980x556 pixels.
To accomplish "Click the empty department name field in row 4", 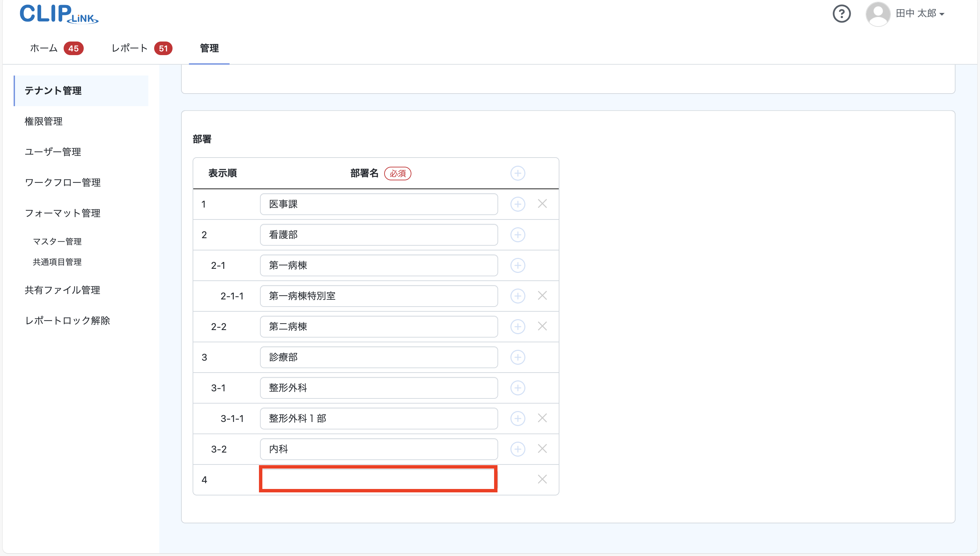I will 378,479.
